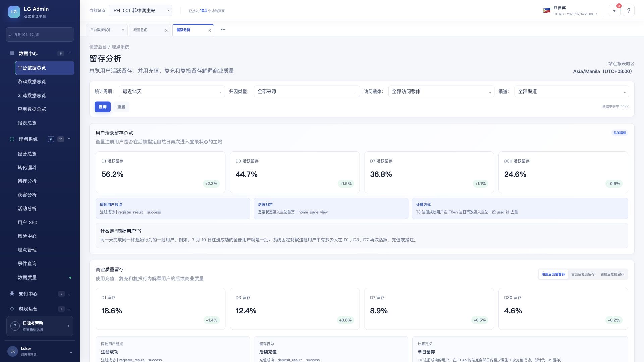
Task: Open 平台数据总览 in sidebar
Action: [x=45, y=68]
